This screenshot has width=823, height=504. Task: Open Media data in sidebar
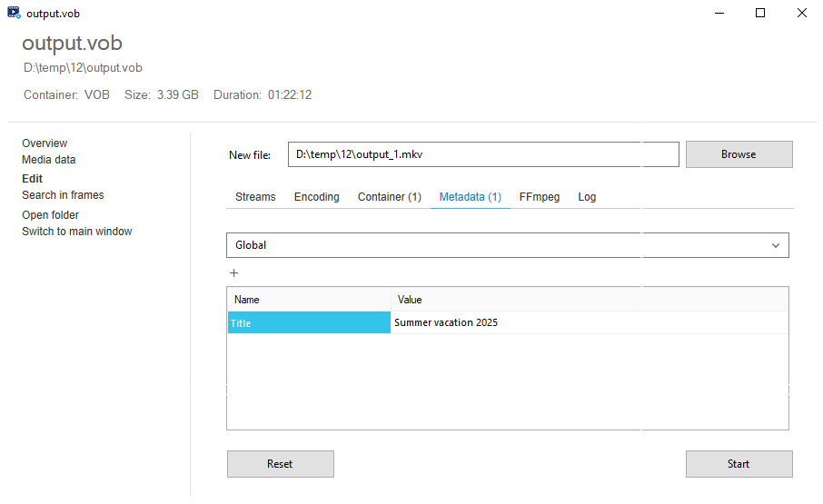[49, 160]
